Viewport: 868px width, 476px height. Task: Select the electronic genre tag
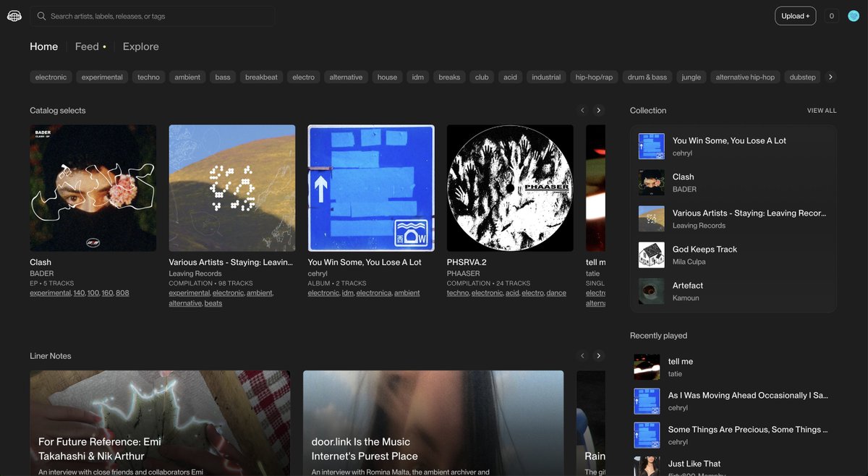[x=51, y=77]
